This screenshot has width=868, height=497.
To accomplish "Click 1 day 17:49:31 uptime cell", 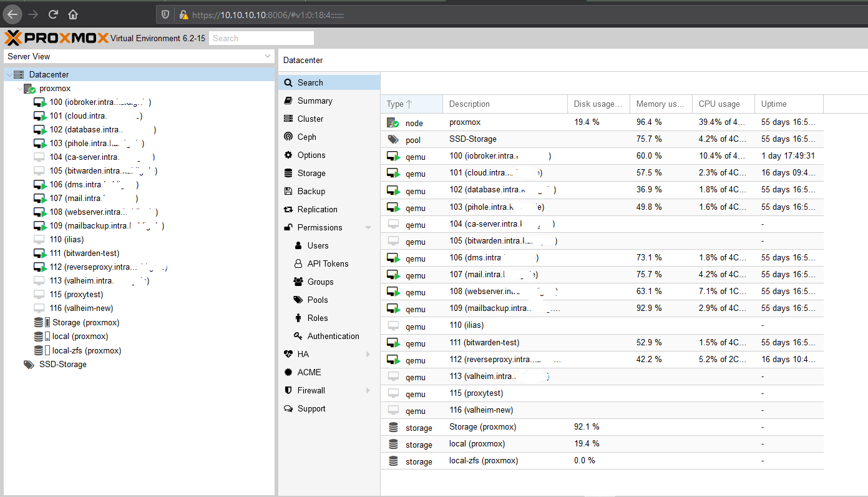I will click(x=789, y=156).
